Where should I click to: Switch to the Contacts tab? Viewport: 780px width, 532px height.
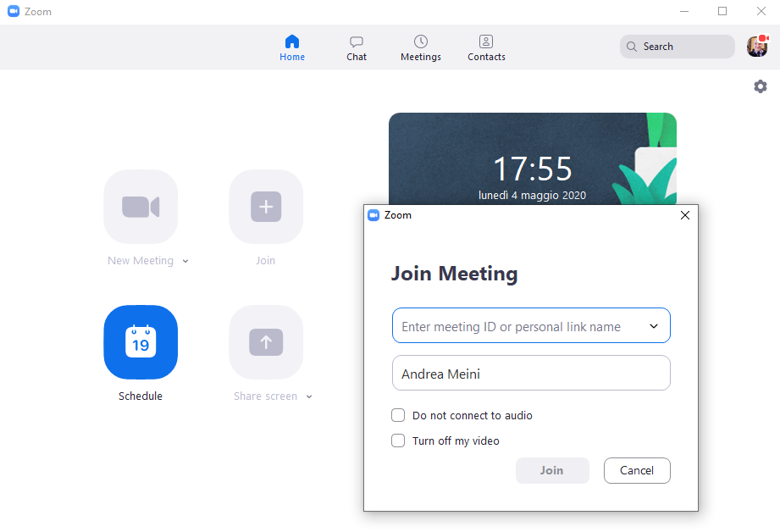(486, 48)
